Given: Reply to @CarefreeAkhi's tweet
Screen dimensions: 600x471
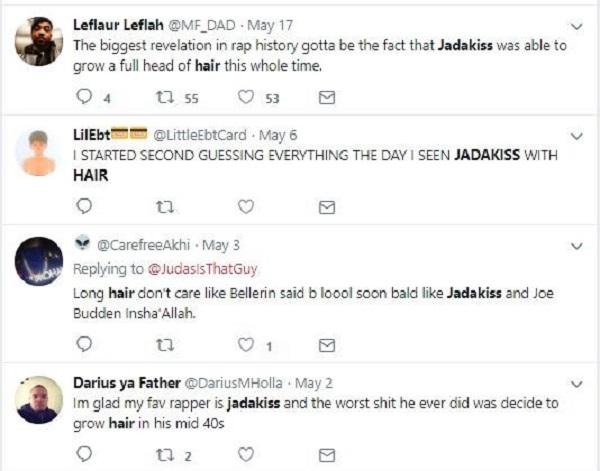Looking at the screenshot, I should point(85,345).
